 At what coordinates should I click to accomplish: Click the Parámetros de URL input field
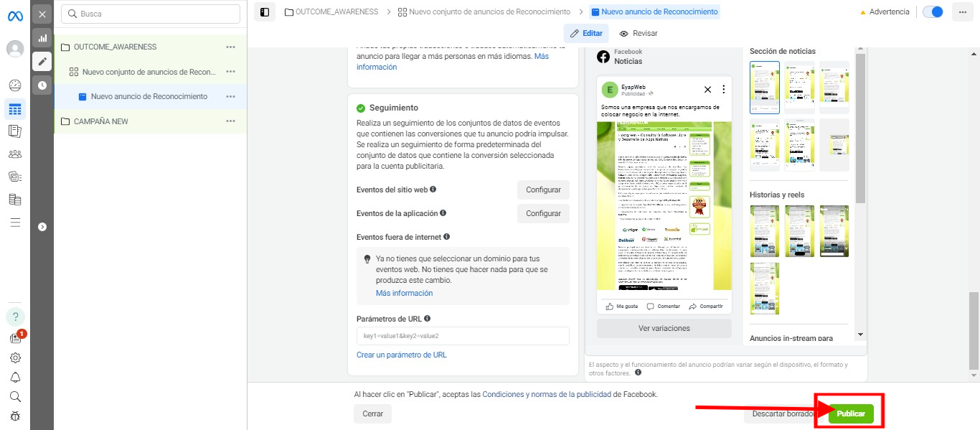[x=463, y=336]
